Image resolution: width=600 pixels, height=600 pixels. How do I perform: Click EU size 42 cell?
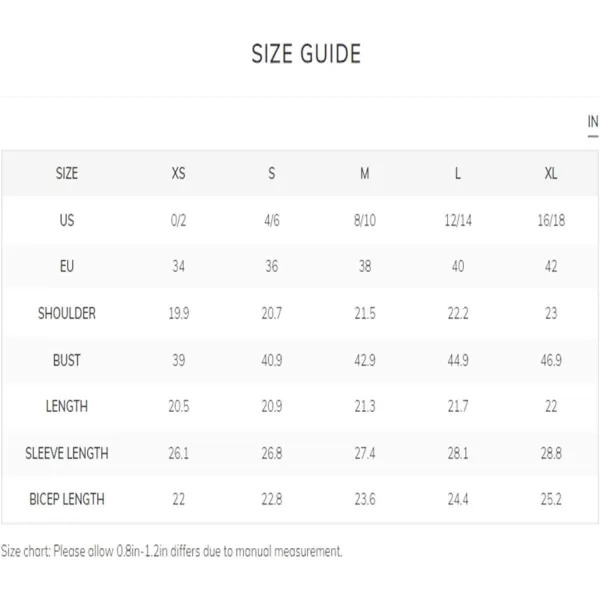[x=551, y=266]
